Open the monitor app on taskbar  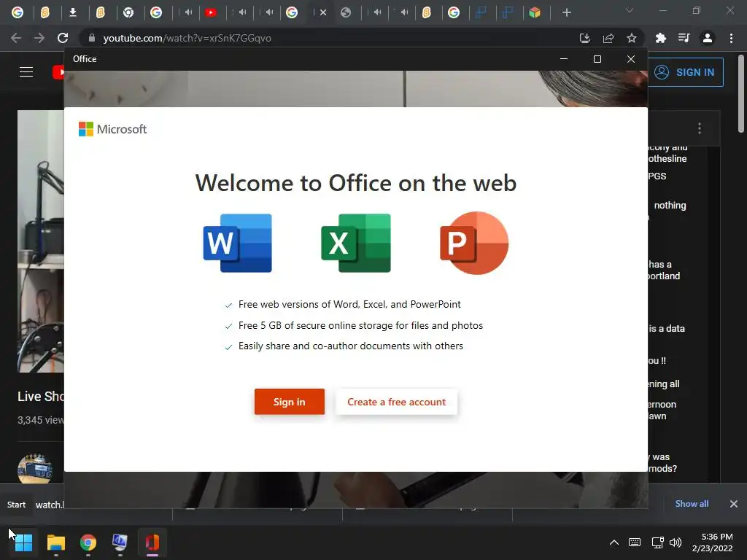[120, 542]
